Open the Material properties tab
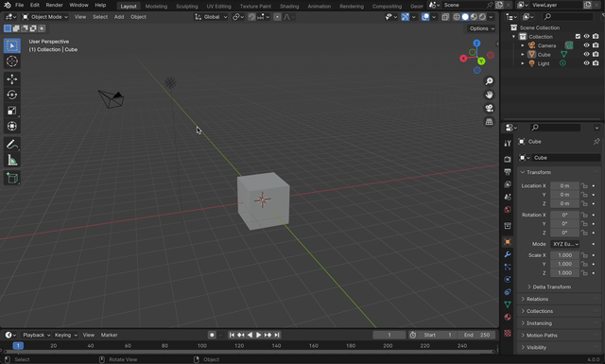Image resolution: width=605 pixels, height=364 pixels. pyautogui.click(x=508, y=318)
